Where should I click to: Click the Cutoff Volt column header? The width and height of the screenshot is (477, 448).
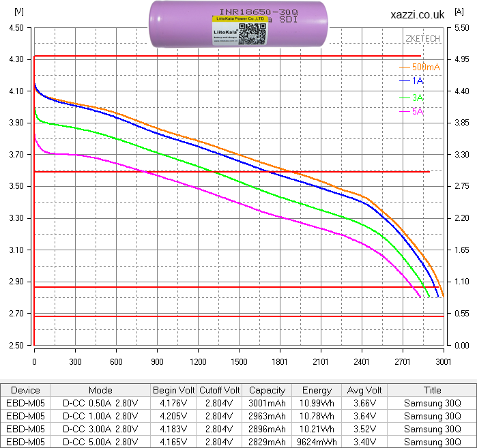219,390
